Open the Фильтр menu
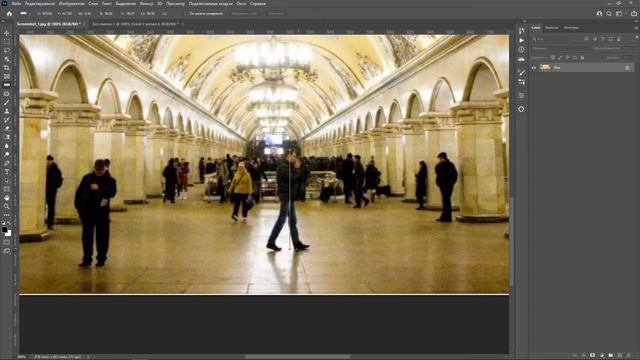This screenshot has height=360, width=640. (147, 4)
